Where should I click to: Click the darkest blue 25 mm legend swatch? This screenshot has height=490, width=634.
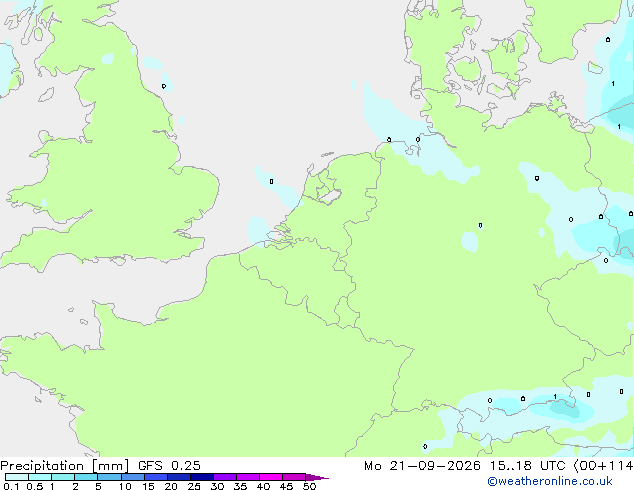pyautogui.click(x=202, y=477)
